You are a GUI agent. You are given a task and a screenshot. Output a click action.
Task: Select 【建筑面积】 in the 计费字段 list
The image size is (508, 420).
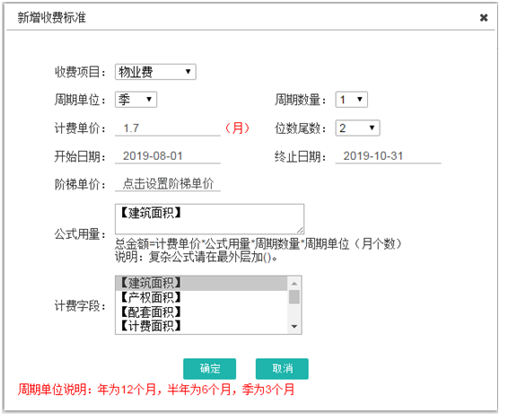coord(202,283)
